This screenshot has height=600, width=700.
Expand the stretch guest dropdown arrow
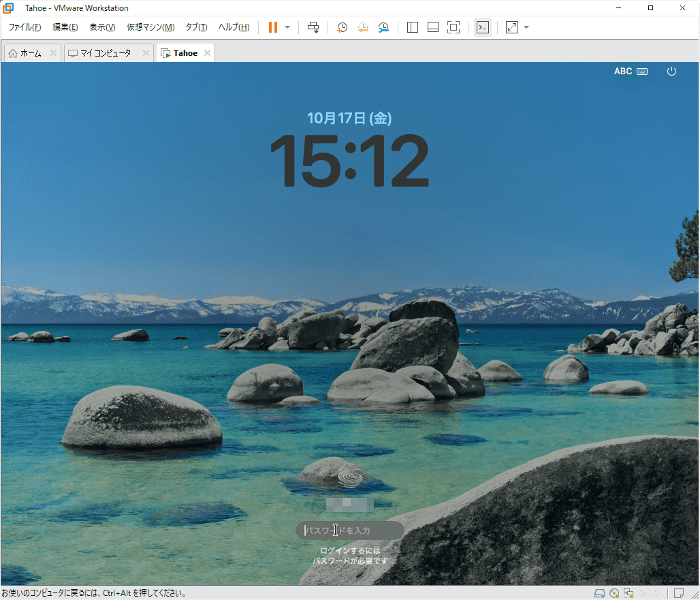point(526,27)
